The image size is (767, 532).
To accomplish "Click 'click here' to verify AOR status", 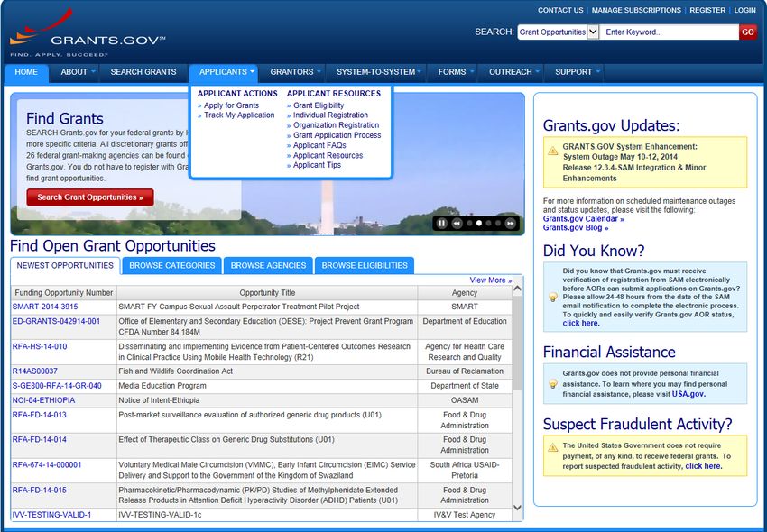I will [x=580, y=323].
